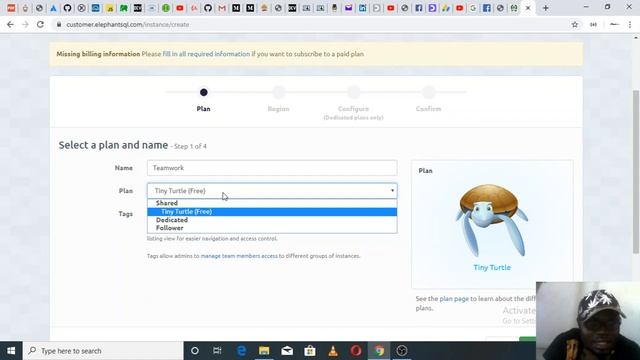
Task: Collapse the Plan dropdown
Action: pyautogui.click(x=272, y=191)
